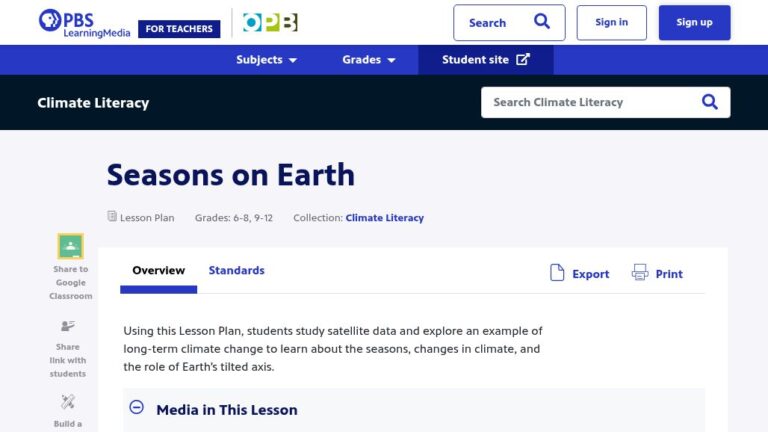Click the OPB station logo
Screen dimensions: 768x432
[x=270, y=23]
